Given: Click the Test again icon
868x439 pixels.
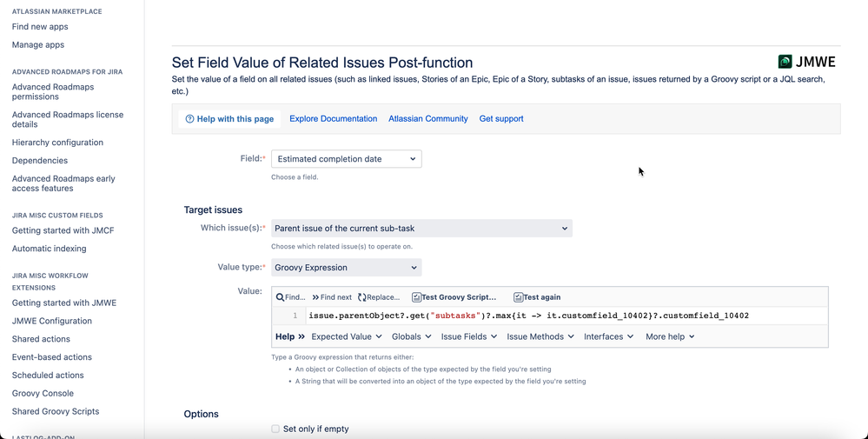Looking at the screenshot, I should tap(518, 297).
